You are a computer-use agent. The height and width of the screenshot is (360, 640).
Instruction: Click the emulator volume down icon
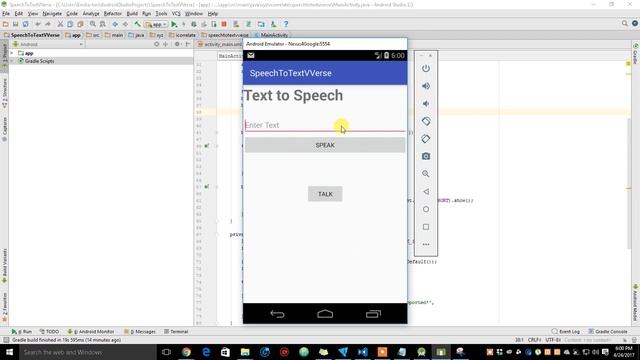pos(426,104)
